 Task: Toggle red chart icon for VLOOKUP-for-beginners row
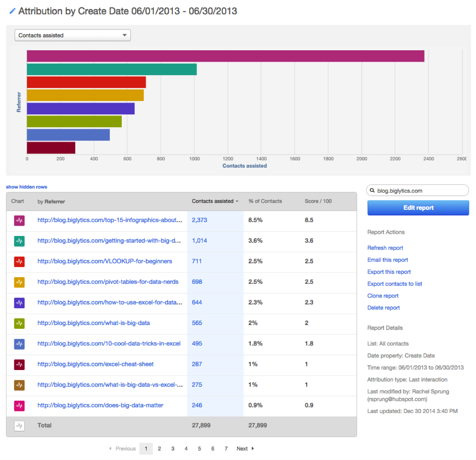click(x=19, y=261)
